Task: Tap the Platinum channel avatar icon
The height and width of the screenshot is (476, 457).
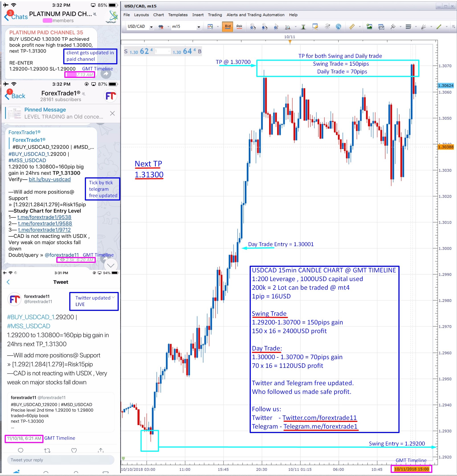Action: click(x=112, y=16)
